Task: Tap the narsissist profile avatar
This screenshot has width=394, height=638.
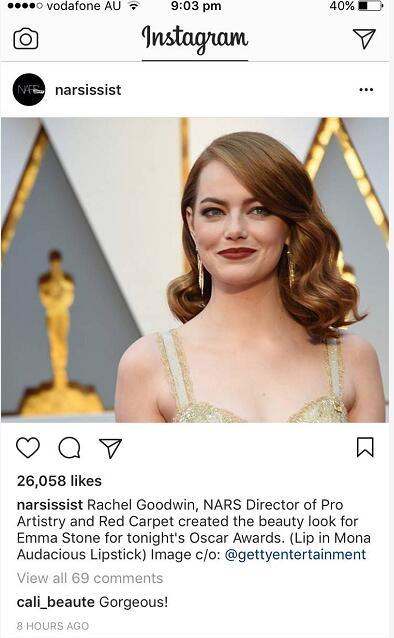Action: tap(29, 90)
